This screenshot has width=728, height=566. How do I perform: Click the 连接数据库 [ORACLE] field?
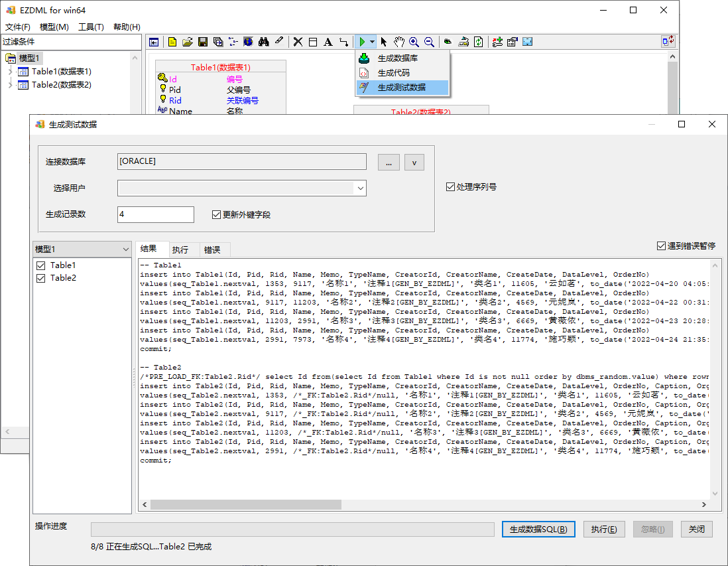[x=242, y=162]
